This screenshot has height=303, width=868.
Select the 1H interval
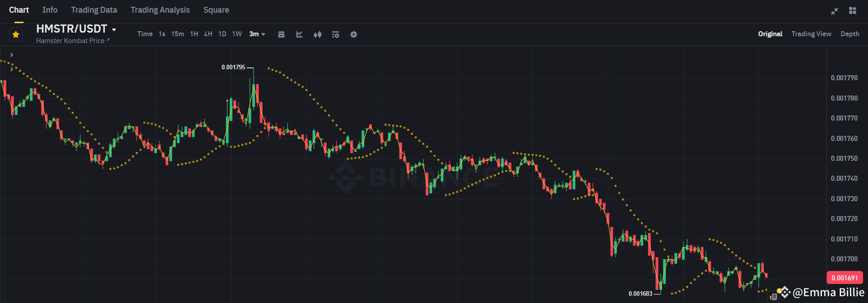pyautogui.click(x=194, y=34)
